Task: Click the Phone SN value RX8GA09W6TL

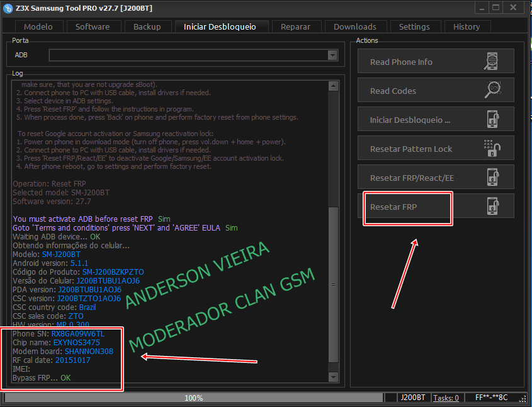Action: (x=77, y=334)
